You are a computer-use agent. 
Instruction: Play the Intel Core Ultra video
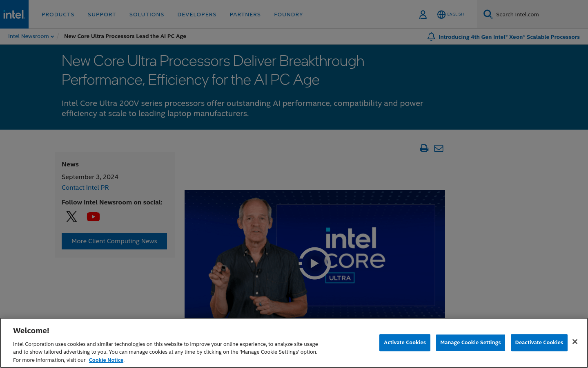pyautogui.click(x=314, y=263)
